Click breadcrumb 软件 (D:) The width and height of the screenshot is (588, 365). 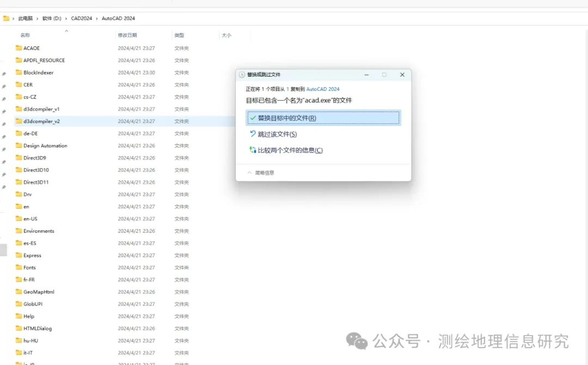coord(52,18)
